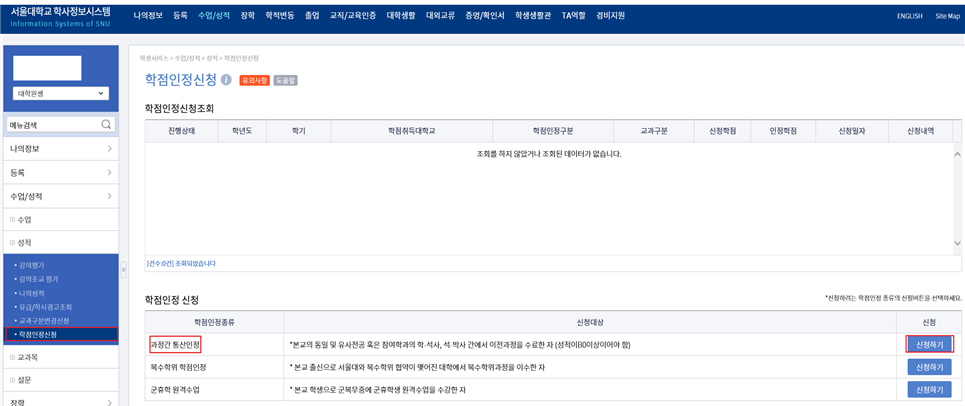Open the 대학원생 dropdown selector
Screen dimensions: 965x406
click(61, 93)
